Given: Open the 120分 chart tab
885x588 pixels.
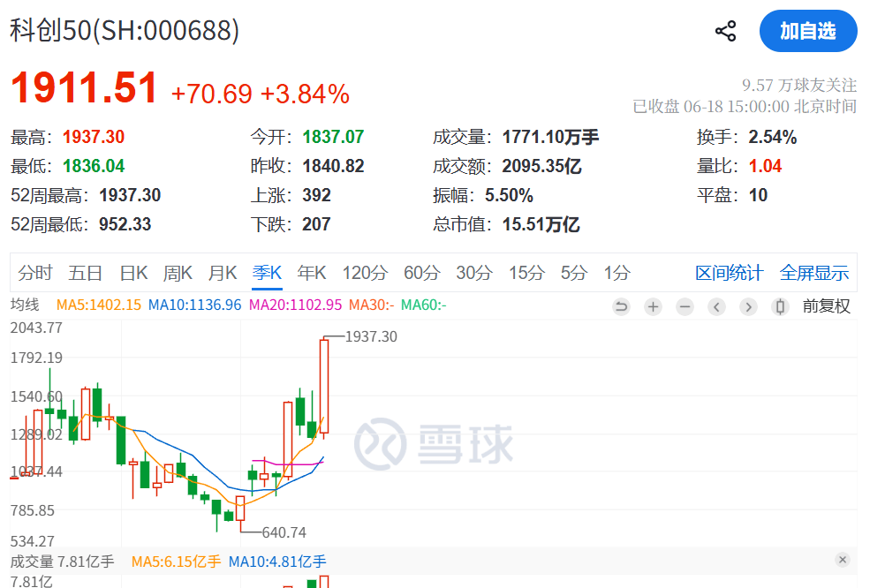Looking at the screenshot, I should coord(365,273).
